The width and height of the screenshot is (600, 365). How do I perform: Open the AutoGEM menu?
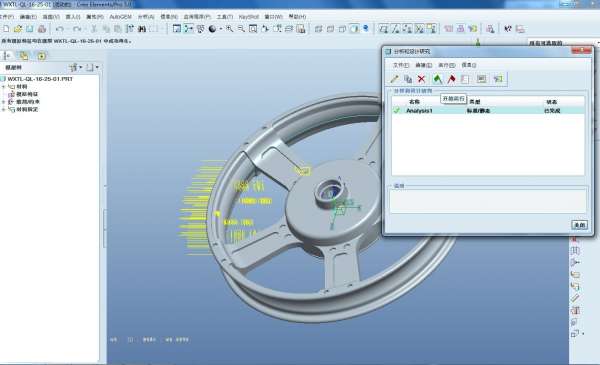(x=121, y=17)
